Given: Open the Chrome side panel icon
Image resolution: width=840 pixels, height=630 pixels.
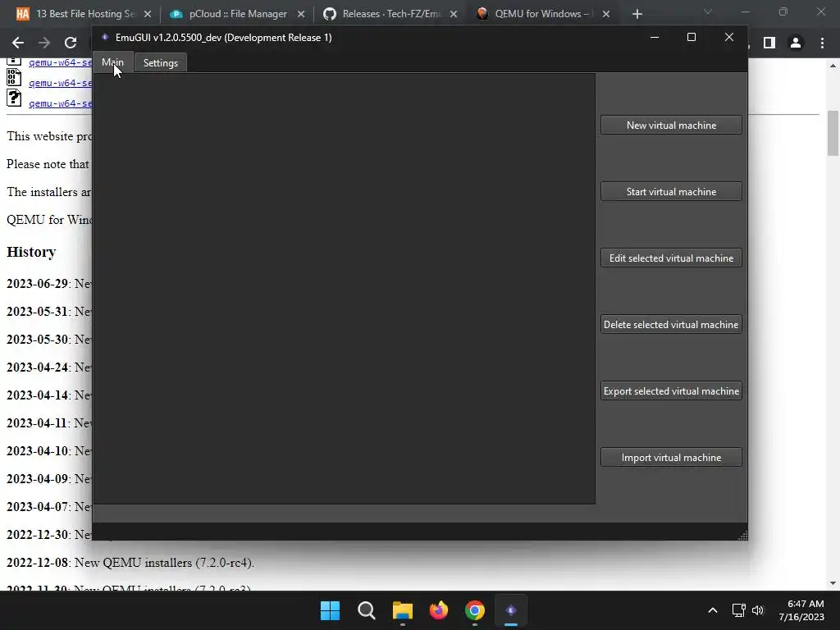Looking at the screenshot, I should pos(769,43).
